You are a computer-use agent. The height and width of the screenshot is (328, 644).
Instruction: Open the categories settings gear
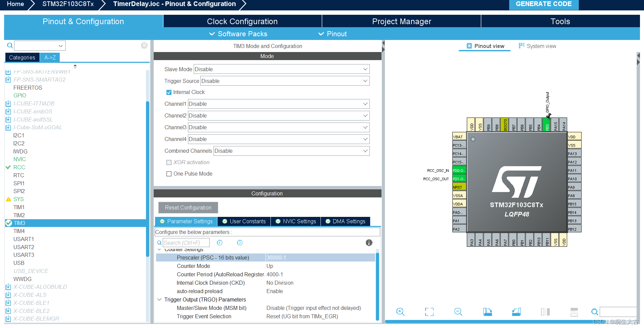[x=144, y=45]
